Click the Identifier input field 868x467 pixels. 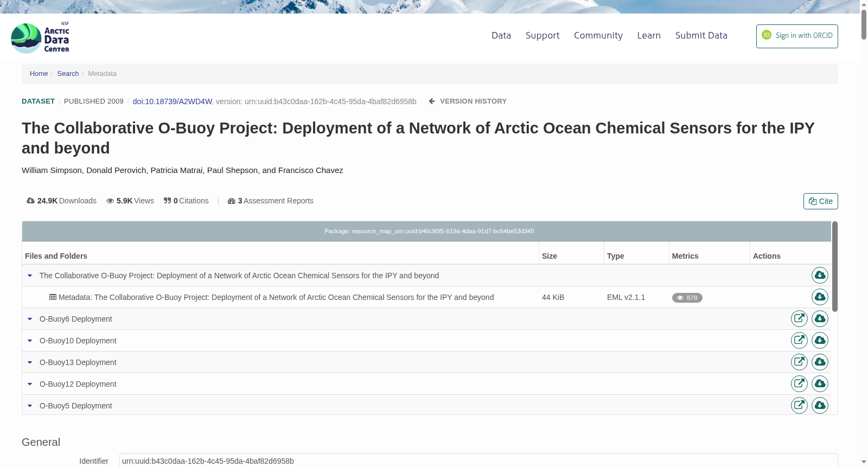478,460
